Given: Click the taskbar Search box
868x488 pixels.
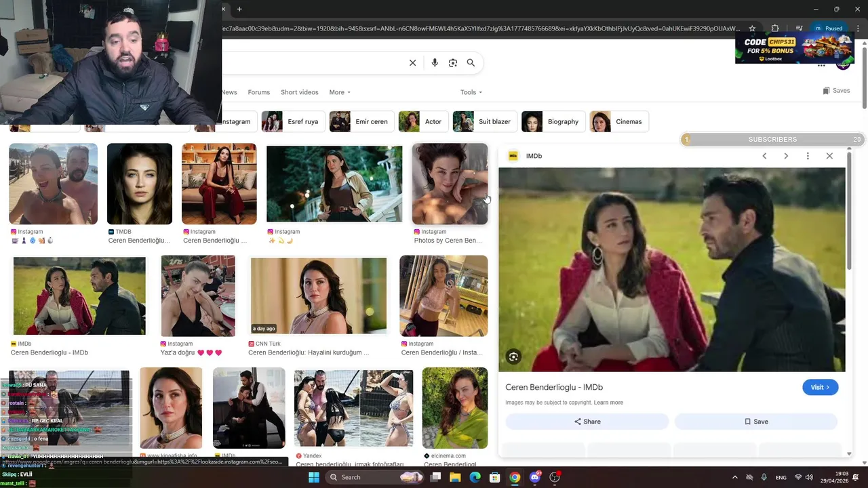Looking at the screenshot, I should tap(374, 477).
